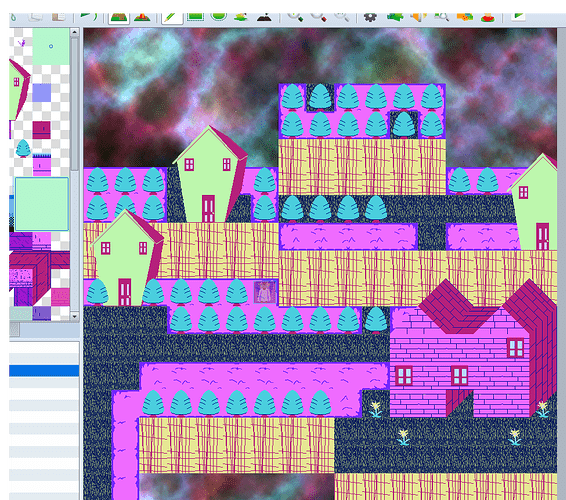
Task: Click the first magnifier zoom icon
Action: [295, 17]
